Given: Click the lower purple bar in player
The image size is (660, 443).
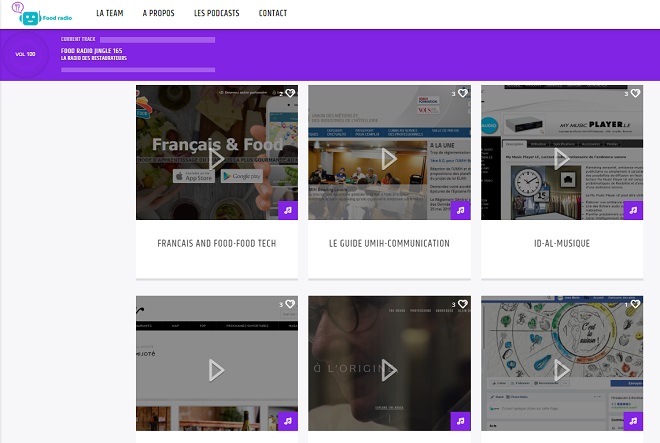Looking at the screenshot, I should click(x=138, y=70).
